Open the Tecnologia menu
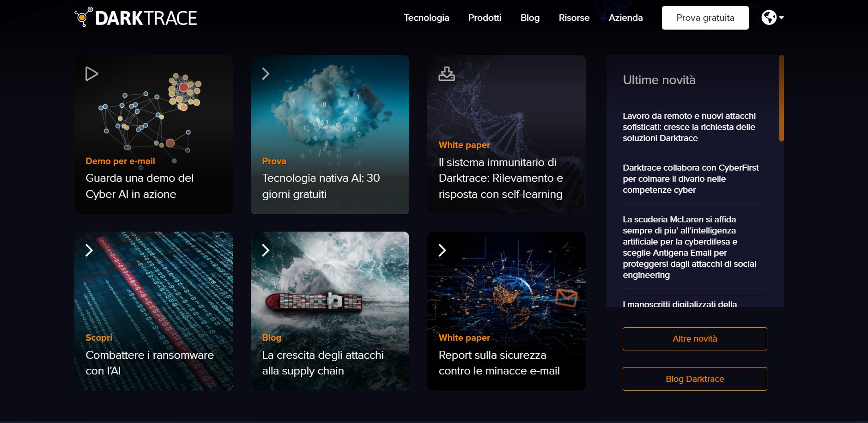868x423 pixels. 426,18
